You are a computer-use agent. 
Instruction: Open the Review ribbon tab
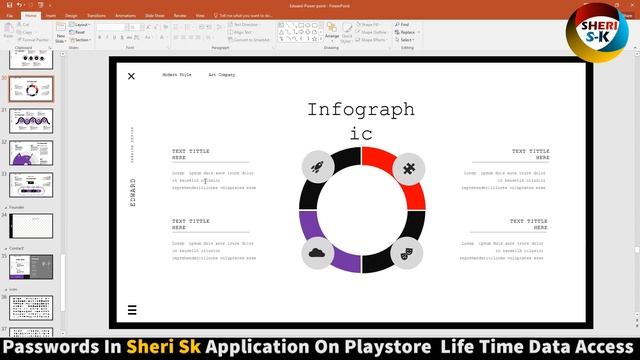tap(180, 16)
